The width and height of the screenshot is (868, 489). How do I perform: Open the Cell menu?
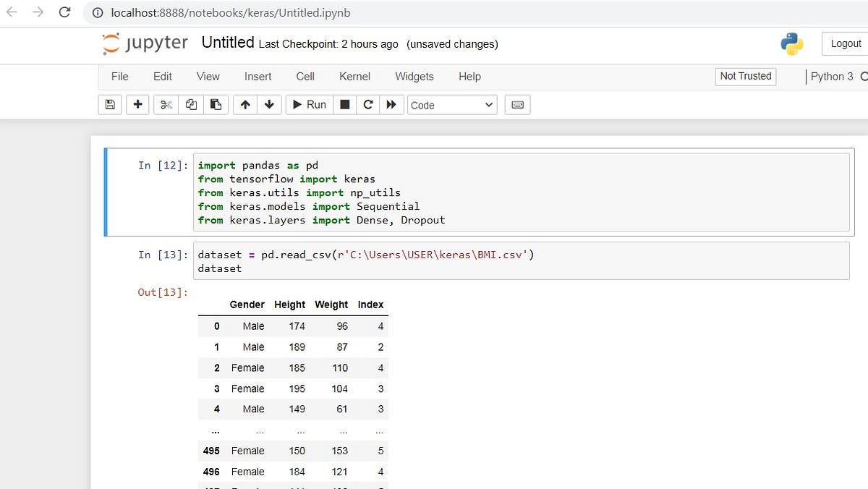coord(305,76)
